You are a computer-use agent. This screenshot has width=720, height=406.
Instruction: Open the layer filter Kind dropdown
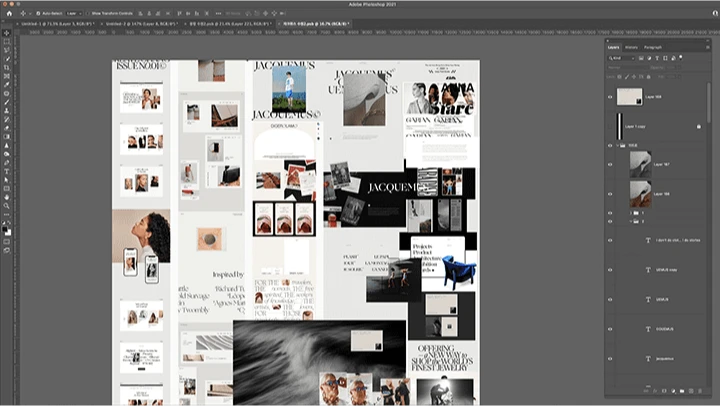pyautogui.click(x=621, y=58)
